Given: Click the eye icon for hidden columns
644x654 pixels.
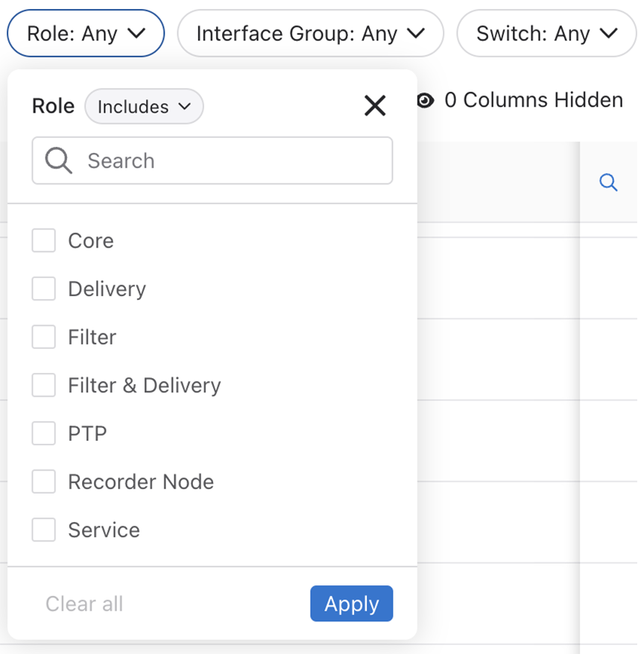Looking at the screenshot, I should click(x=426, y=101).
